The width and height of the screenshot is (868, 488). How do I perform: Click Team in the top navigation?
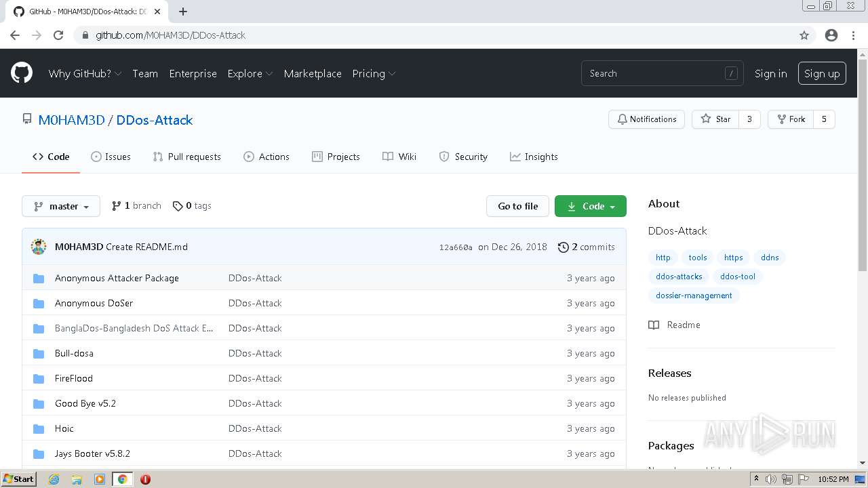tap(145, 73)
